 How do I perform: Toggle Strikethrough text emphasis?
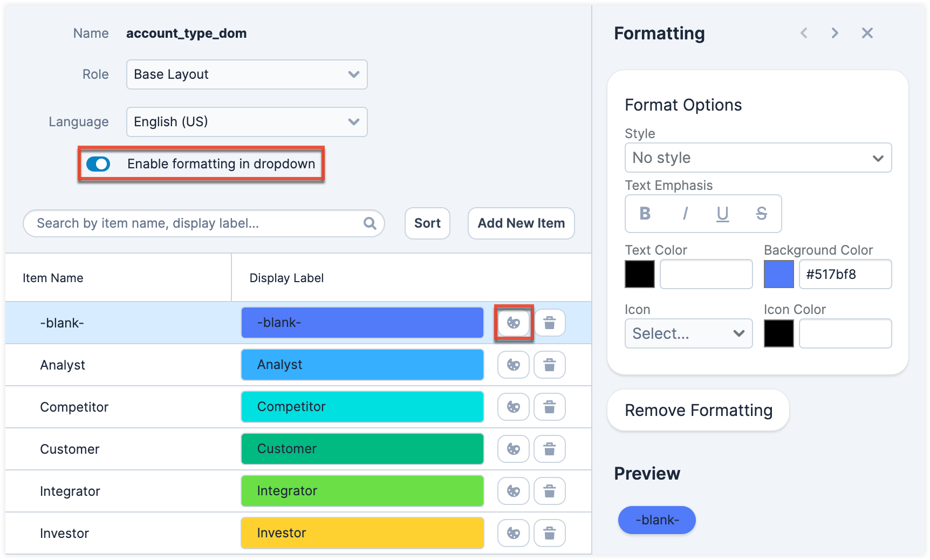pyautogui.click(x=761, y=214)
